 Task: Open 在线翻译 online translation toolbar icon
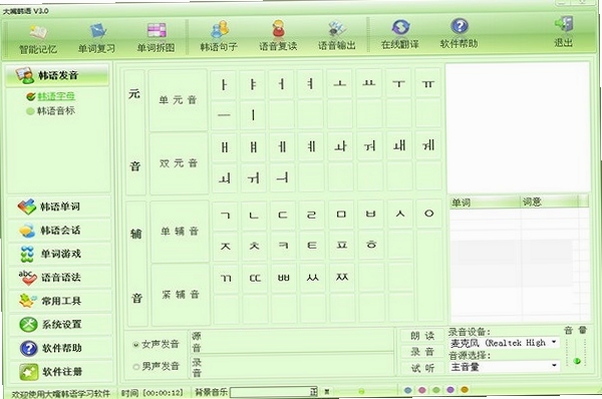point(400,35)
